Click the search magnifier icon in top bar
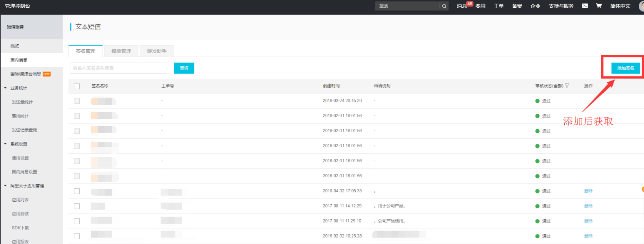Viewport: 644px width, 244px height. 444,6
